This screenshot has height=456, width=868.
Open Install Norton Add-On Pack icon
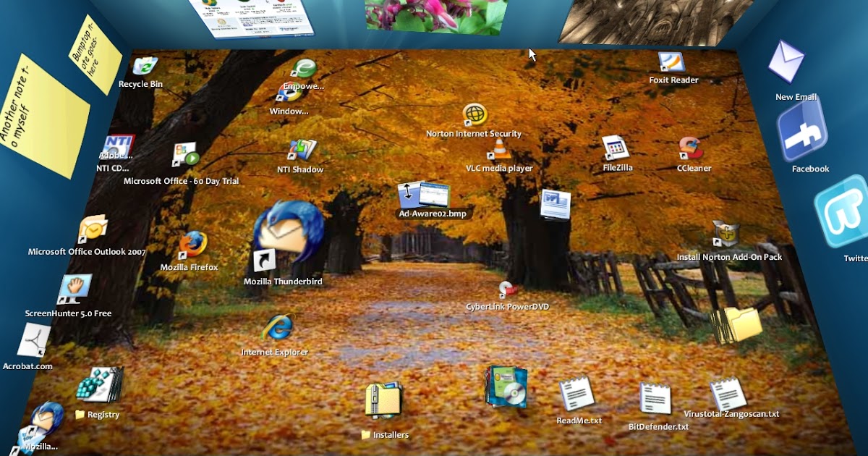pyautogui.click(x=725, y=235)
